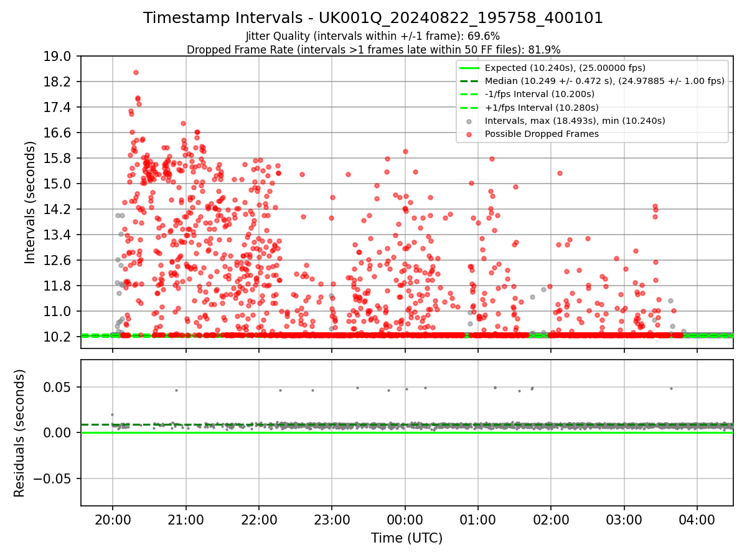Click the Jitter Quality 69.6% subtitle line
Screen dimensions: 747x560
pos(373,36)
